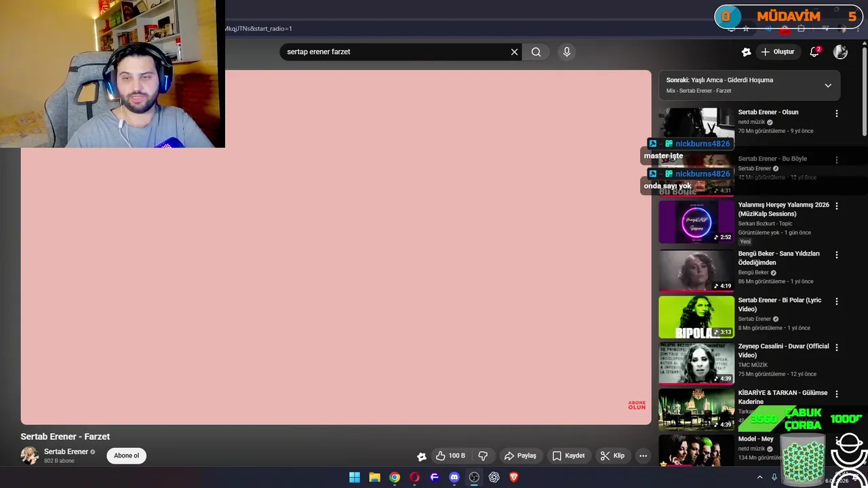Open options for Zeynep Casalini - Duvar
This screenshot has width=868, height=488.
(x=836, y=348)
